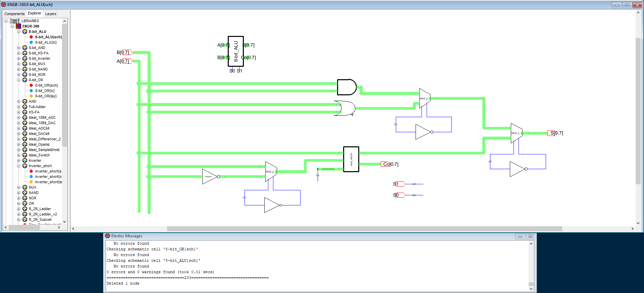The height and width of the screenshot is (293, 644).
Task: Select the 8-bit_ALU{sch} red schematic icon
Action: pos(31,37)
